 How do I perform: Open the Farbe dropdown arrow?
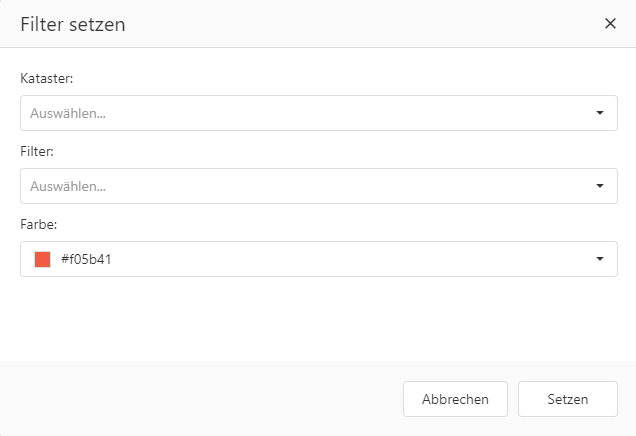[x=600, y=259]
